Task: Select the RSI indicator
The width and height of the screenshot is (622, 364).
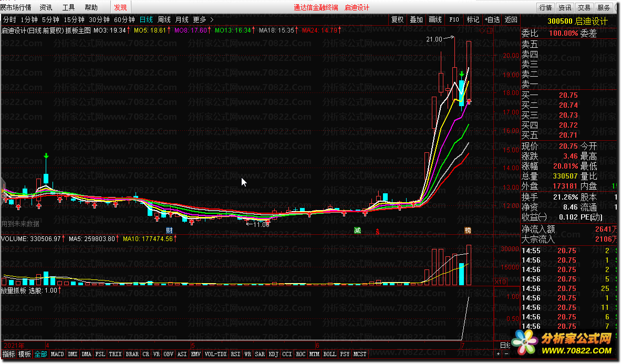Action: [236, 354]
